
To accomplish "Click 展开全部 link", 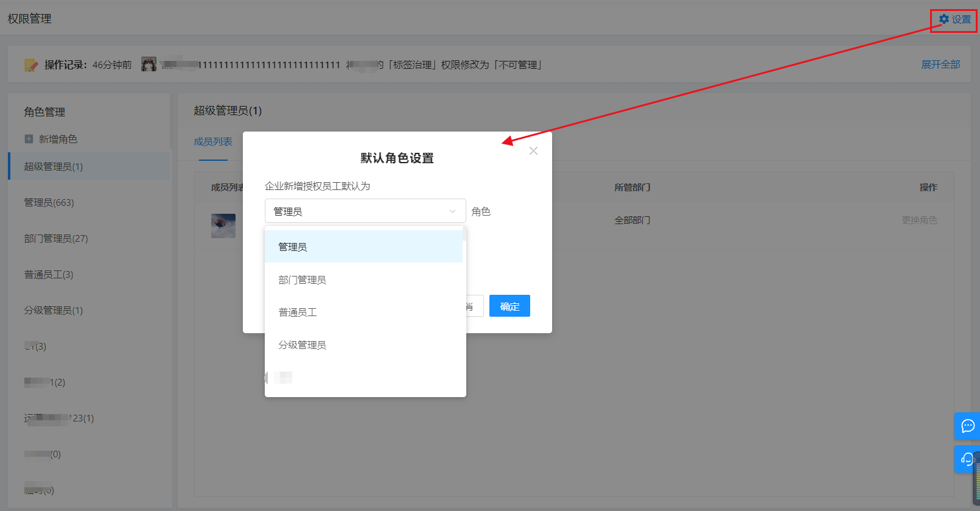I will 940,65.
